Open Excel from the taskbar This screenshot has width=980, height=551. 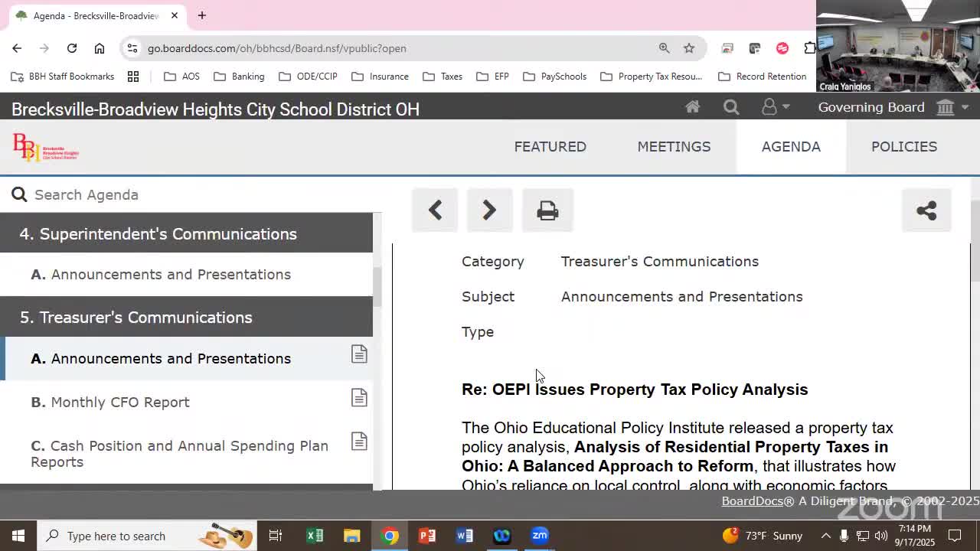[x=315, y=536]
